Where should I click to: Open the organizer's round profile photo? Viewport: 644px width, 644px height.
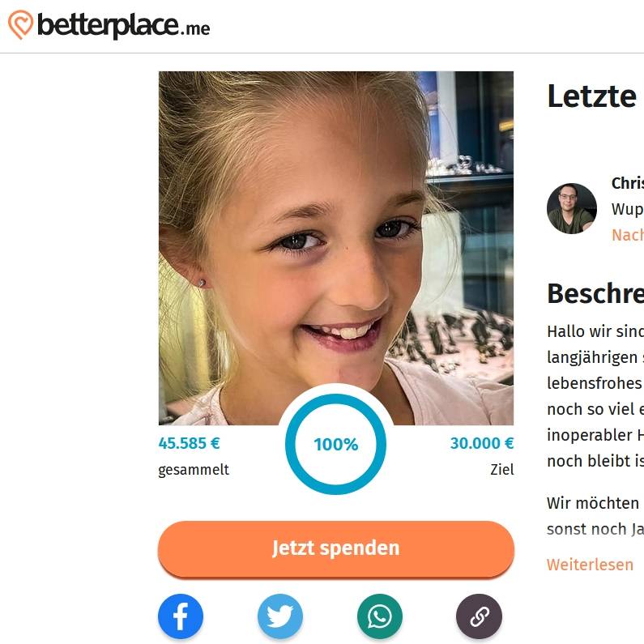(x=572, y=209)
